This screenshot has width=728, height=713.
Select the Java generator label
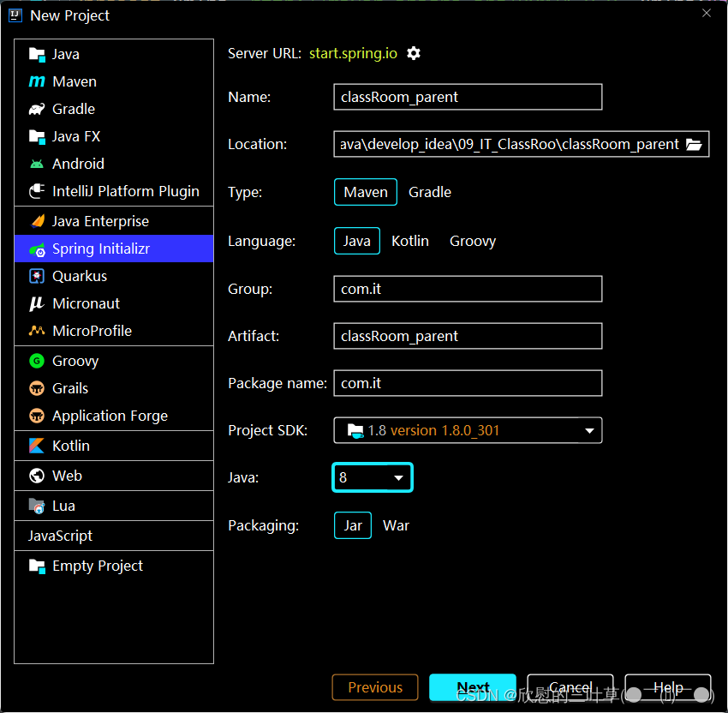coord(65,55)
